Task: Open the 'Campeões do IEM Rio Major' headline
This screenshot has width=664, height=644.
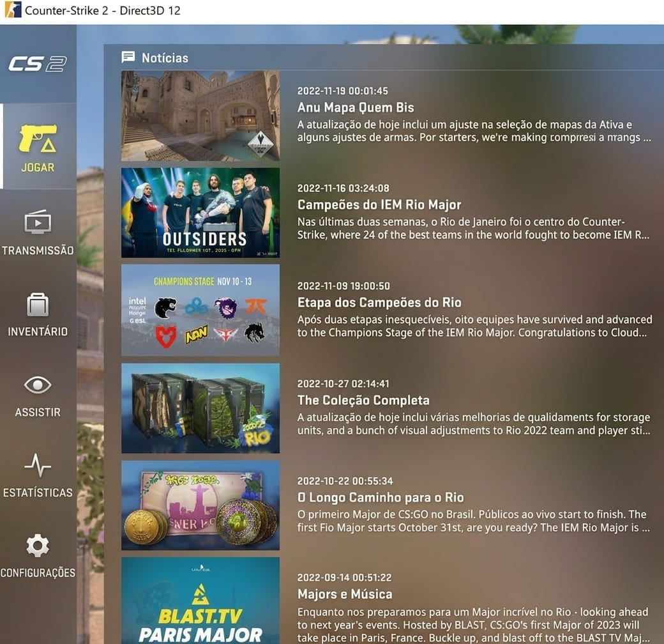Action: tap(379, 204)
